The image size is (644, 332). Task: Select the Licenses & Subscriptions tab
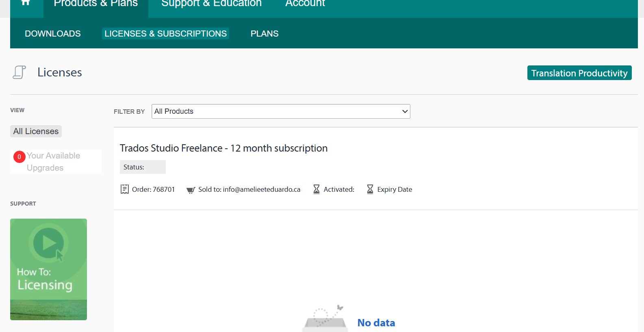point(165,34)
